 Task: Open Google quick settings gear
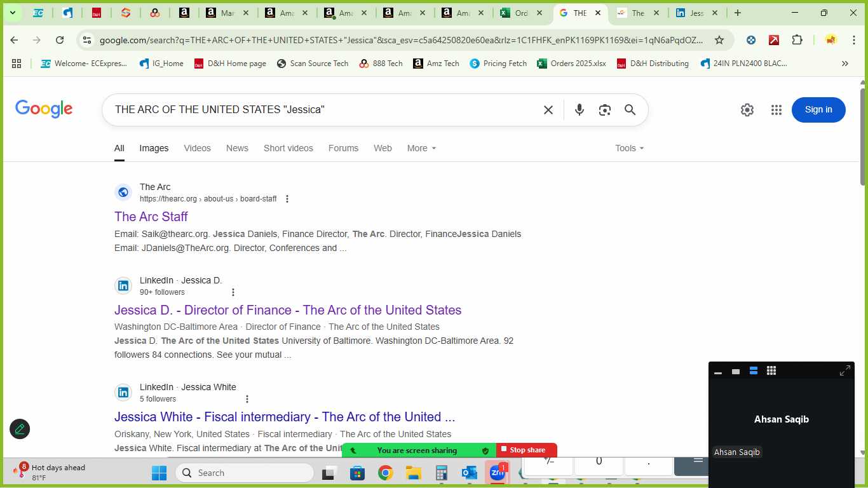click(x=747, y=110)
